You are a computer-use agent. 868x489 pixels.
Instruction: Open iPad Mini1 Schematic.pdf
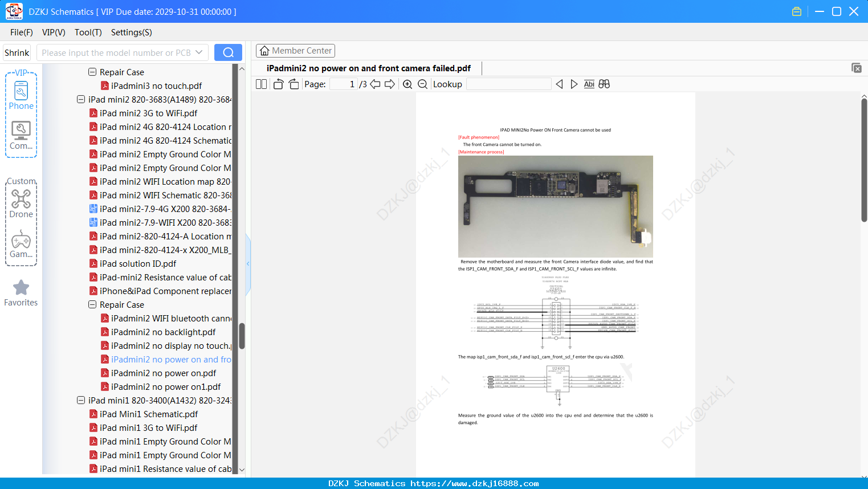144,414
